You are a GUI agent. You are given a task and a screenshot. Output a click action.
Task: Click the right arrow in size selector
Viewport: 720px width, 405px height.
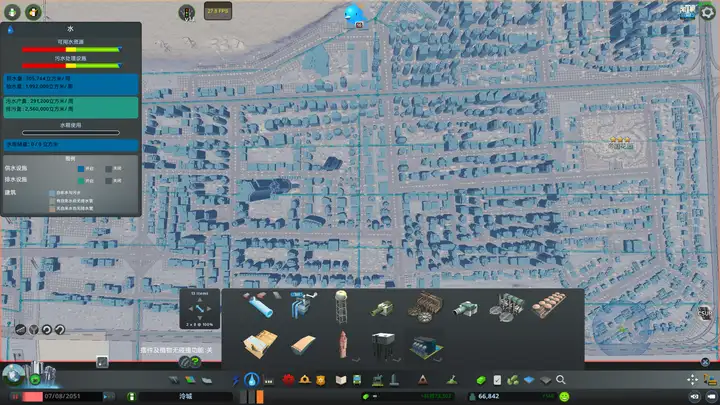point(209,309)
